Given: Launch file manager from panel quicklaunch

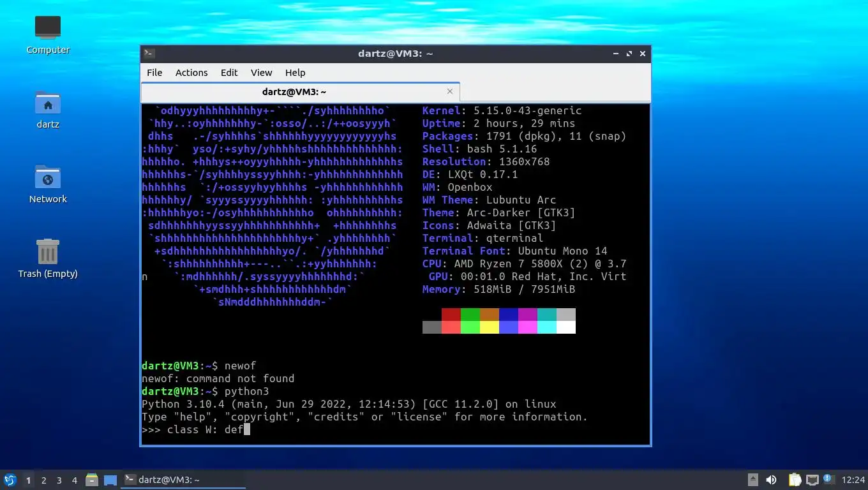Looking at the screenshot, I should coord(92,480).
